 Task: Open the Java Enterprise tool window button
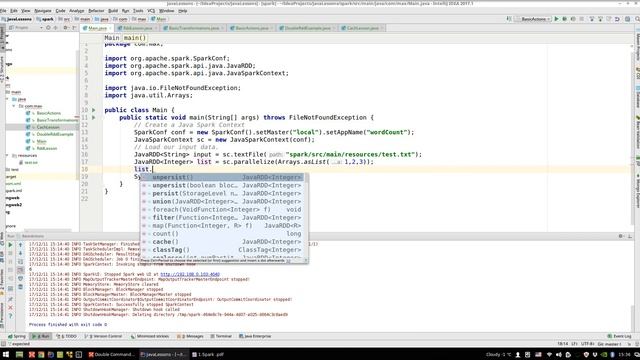point(255,336)
